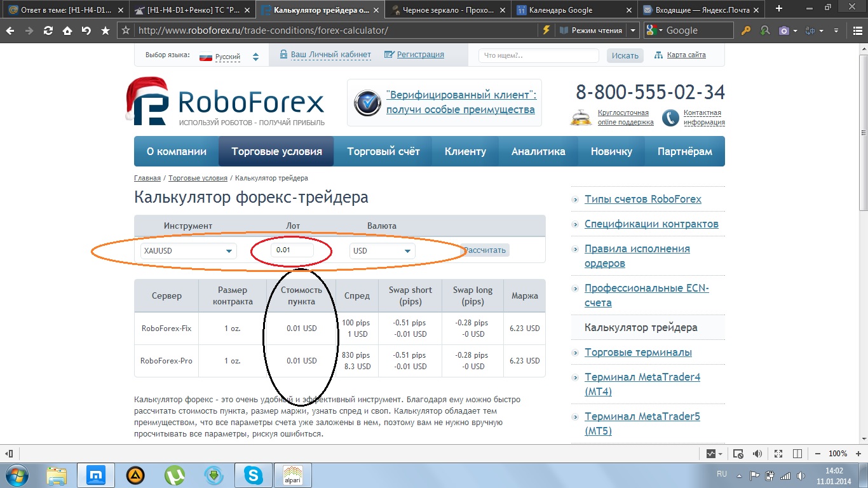This screenshot has width=868, height=488.
Task: Open the Аналитика menu
Action: click(538, 151)
